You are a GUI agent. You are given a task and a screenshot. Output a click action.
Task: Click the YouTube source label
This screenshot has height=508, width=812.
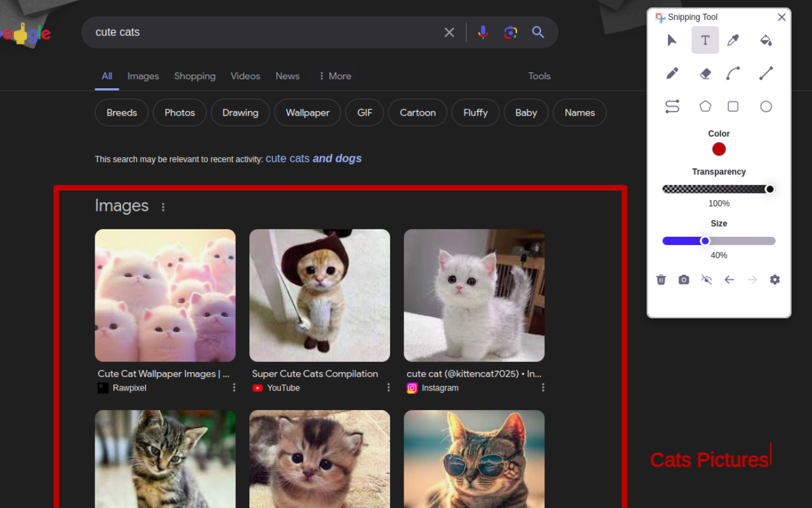284,388
